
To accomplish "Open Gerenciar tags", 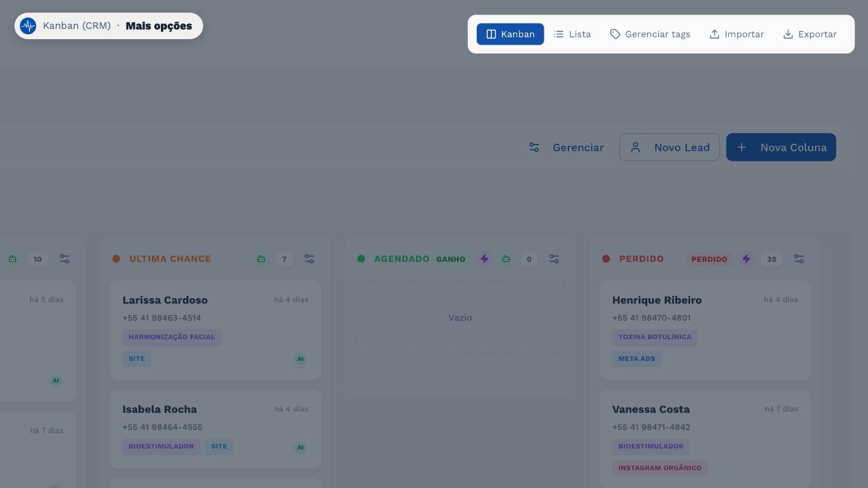I will [x=650, y=34].
